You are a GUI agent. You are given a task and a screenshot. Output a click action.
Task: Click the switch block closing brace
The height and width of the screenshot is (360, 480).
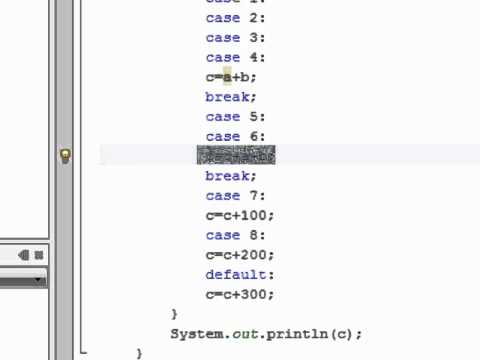[174, 314]
